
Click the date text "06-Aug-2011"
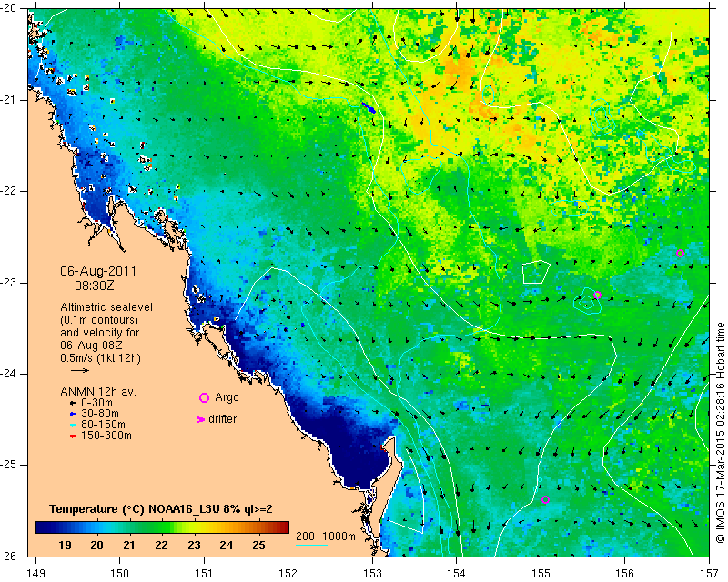(98, 271)
